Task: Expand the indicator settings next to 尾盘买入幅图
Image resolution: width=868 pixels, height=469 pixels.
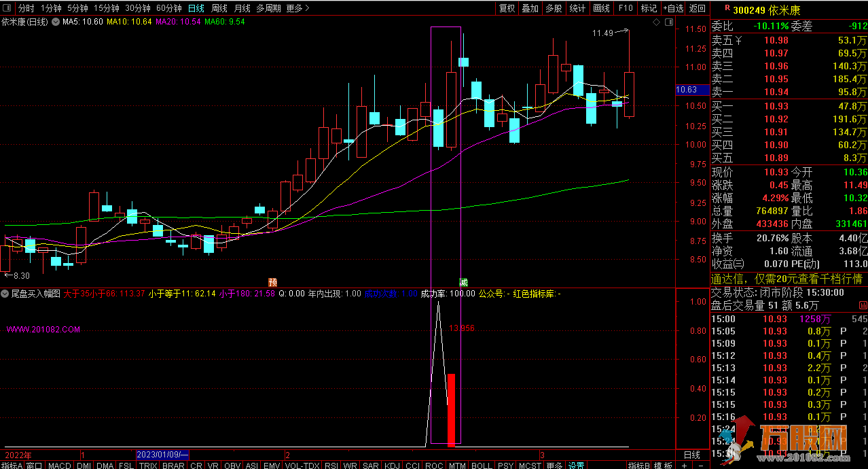Action: click(x=6, y=294)
